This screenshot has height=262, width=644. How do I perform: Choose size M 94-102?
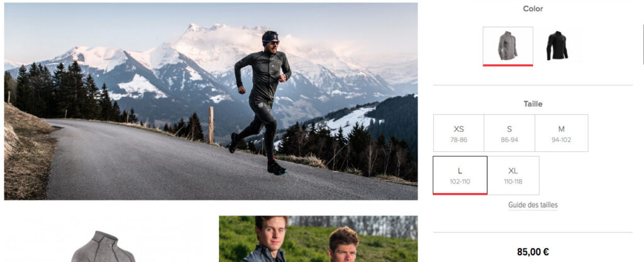[562, 133]
